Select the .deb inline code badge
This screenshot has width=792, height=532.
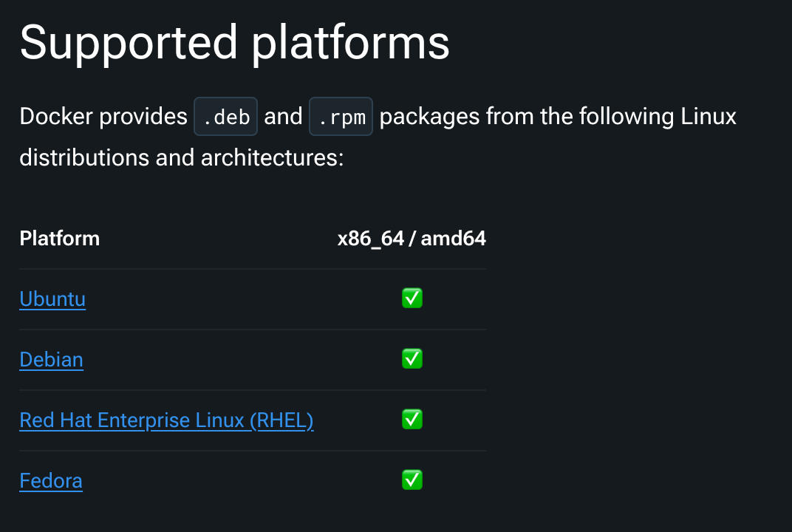coord(226,117)
